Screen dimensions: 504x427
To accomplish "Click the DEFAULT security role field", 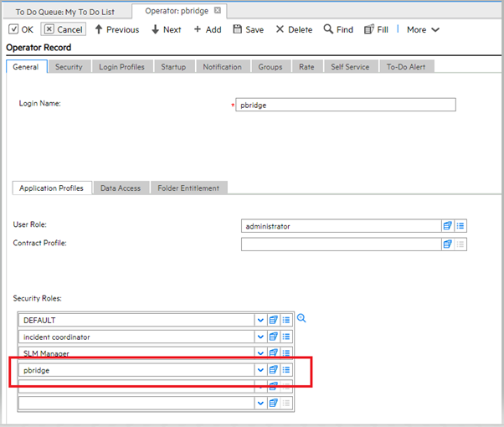I will pyautogui.click(x=136, y=320).
